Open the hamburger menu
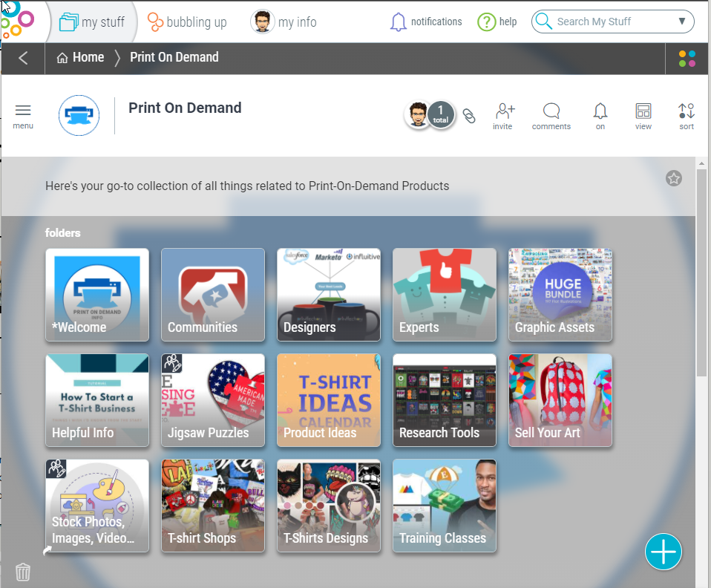 point(23,116)
